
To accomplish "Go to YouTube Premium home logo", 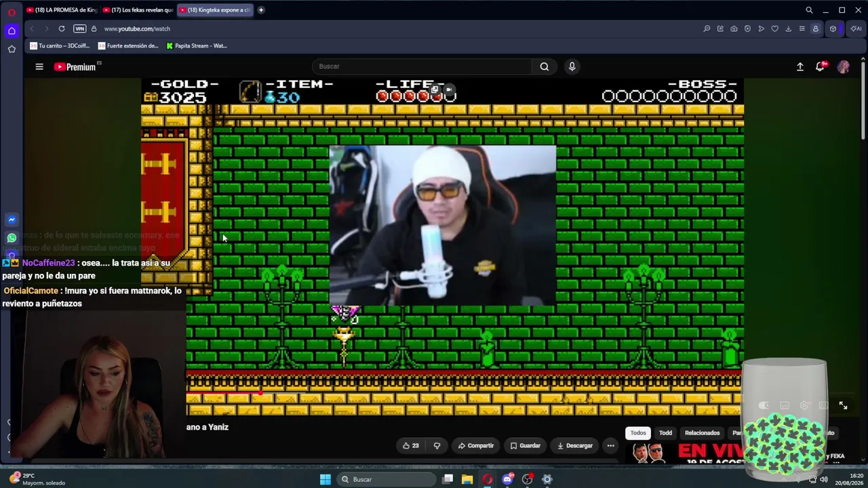I will (x=75, y=66).
